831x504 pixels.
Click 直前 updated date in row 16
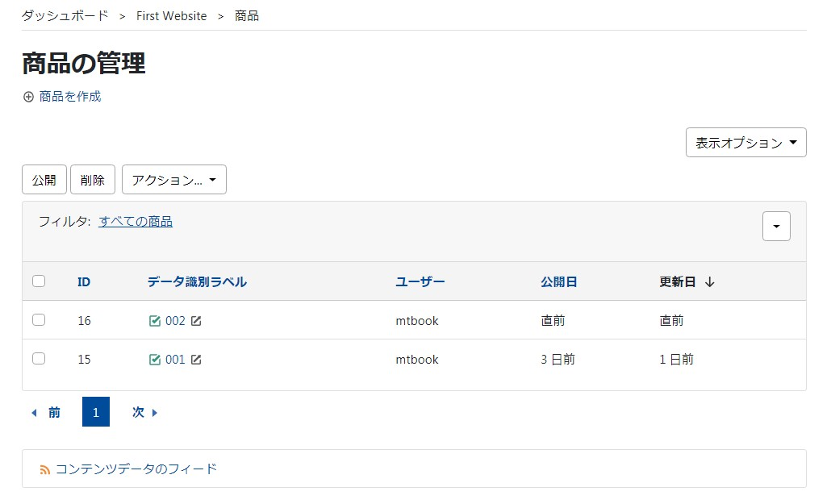click(x=671, y=321)
